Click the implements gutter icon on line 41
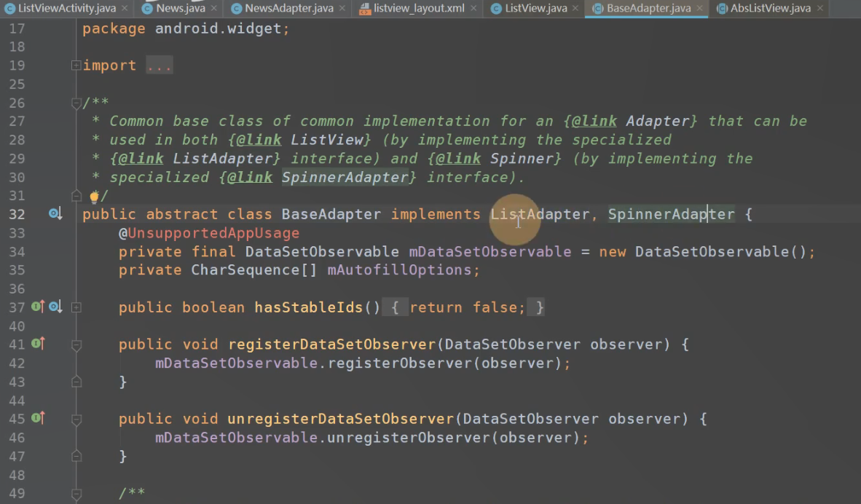 coord(37,344)
